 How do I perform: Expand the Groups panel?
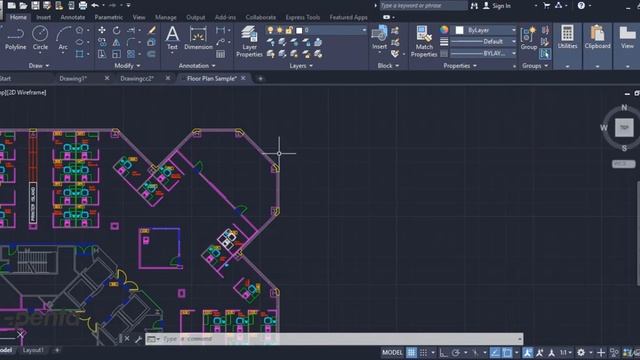click(x=535, y=66)
